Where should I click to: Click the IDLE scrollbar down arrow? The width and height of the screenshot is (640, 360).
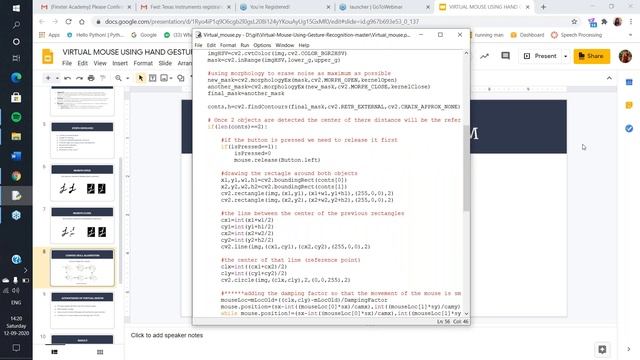pos(466,313)
